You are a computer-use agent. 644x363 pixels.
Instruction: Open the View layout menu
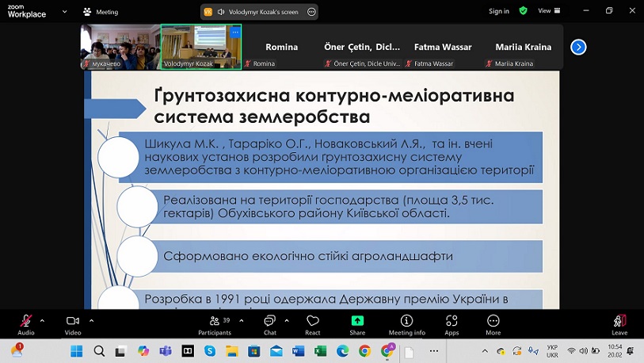pyautogui.click(x=549, y=10)
